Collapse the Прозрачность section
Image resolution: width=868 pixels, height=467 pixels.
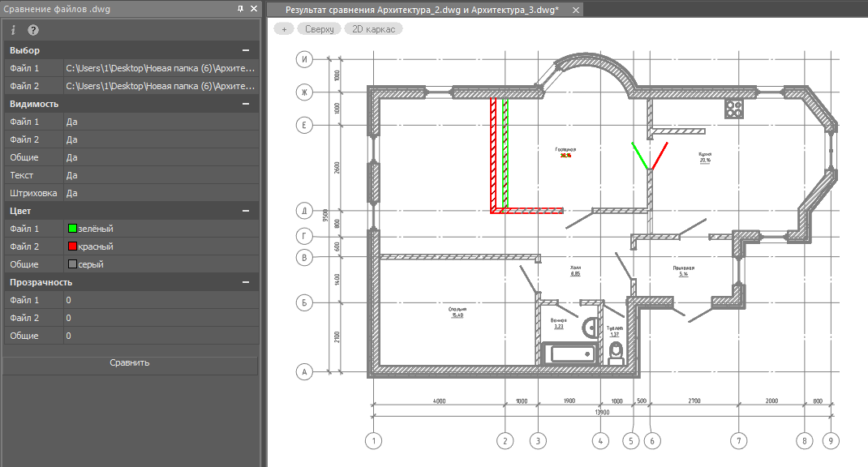click(x=245, y=282)
